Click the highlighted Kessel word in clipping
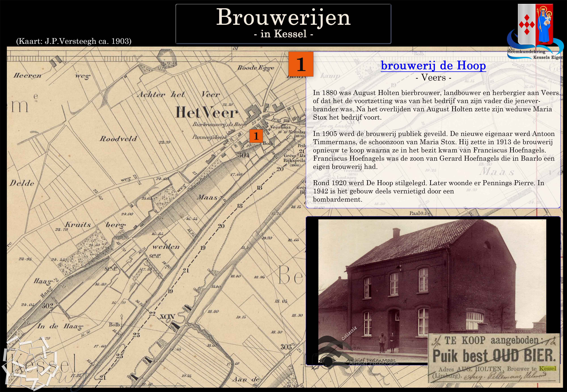 coord(547,368)
